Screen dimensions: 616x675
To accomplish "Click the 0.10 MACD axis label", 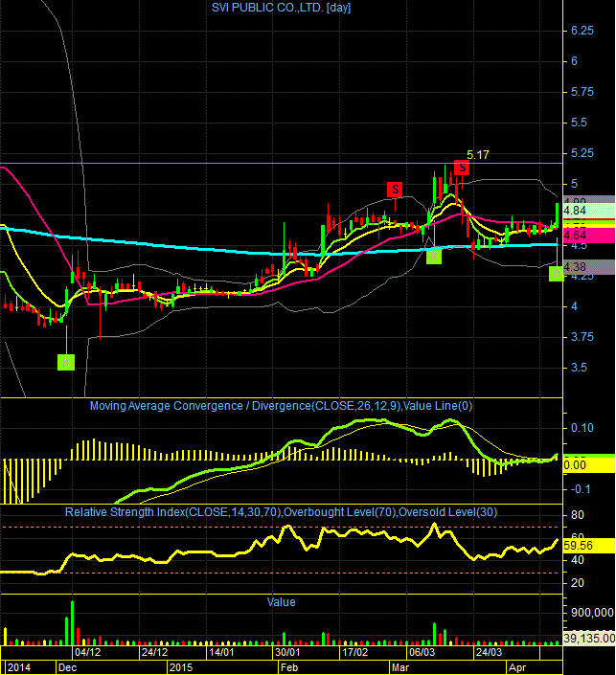I will [582, 428].
